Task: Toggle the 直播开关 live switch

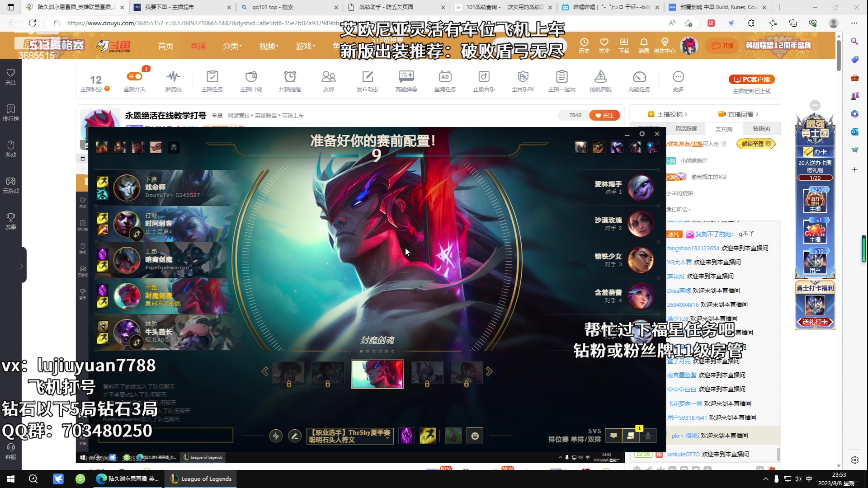Action: pyautogui.click(x=135, y=77)
